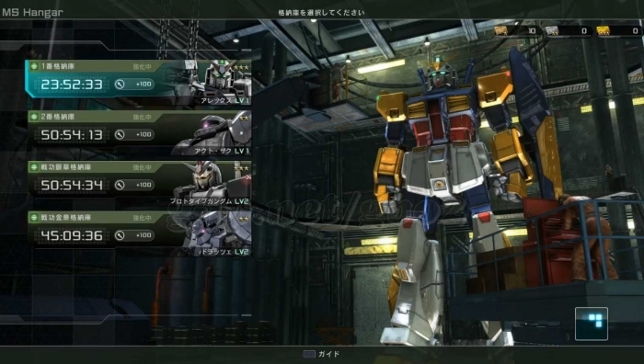Click green status indicator beside 2番格納庫
The image size is (644, 364).
(x=34, y=117)
